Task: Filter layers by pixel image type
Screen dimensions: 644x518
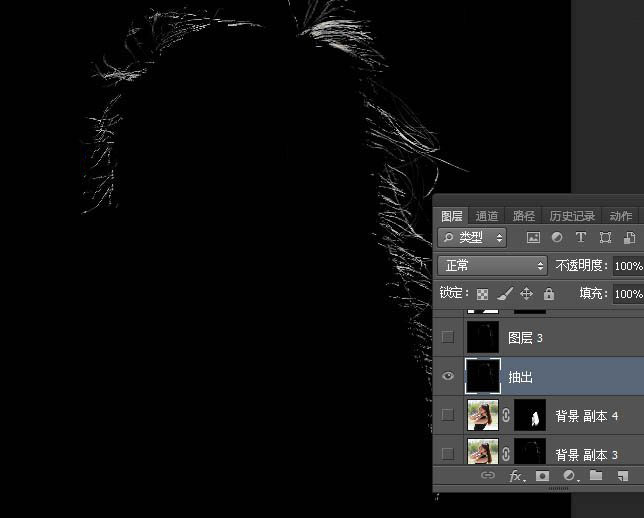Action: (533, 238)
